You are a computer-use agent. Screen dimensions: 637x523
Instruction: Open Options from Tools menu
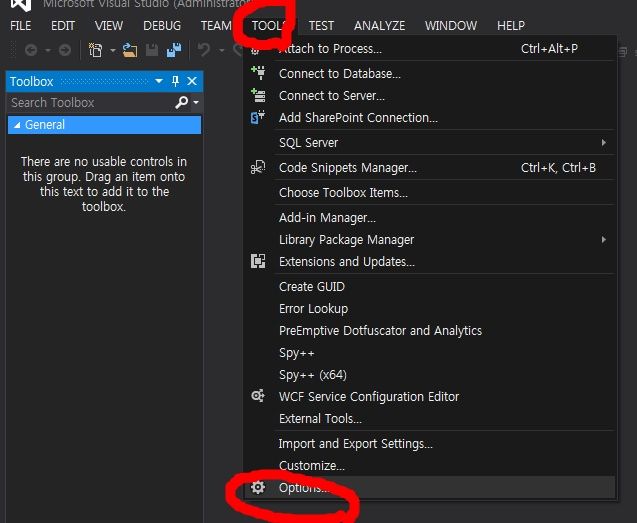(431, 488)
